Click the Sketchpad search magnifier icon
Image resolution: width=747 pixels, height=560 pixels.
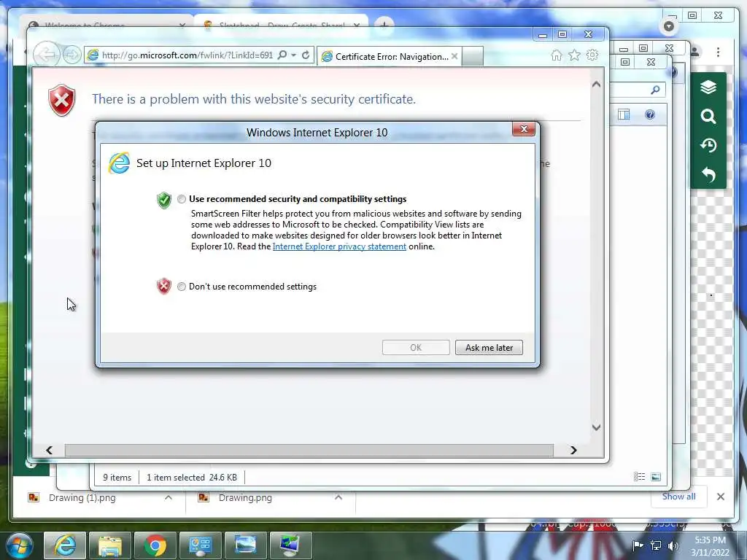click(708, 116)
